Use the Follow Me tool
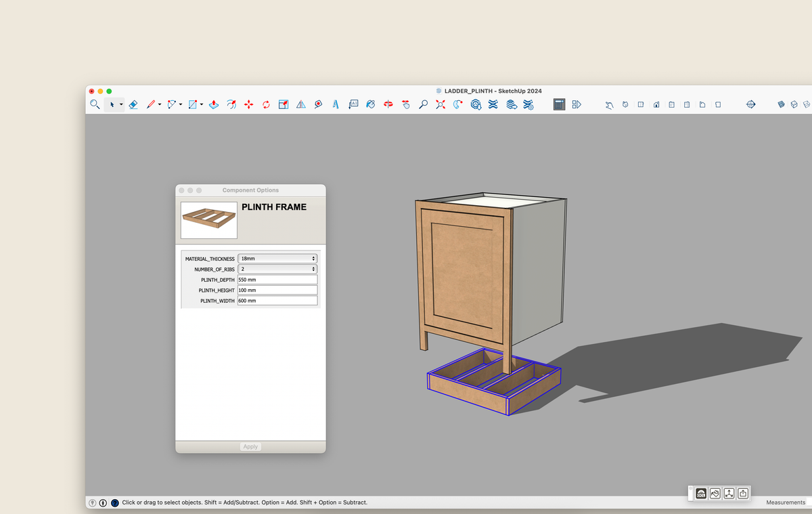Image resolution: width=812 pixels, height=514 pixels. click(231, 104)
